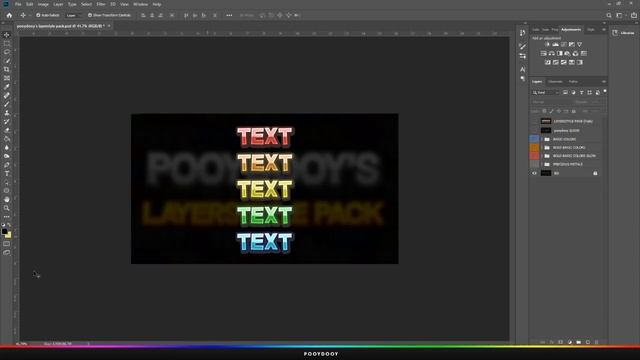Image resolution: width=640 pixels, height=360 pixels.
Task: Select the Horizontal Type tool
Action: tap(7, 173)
